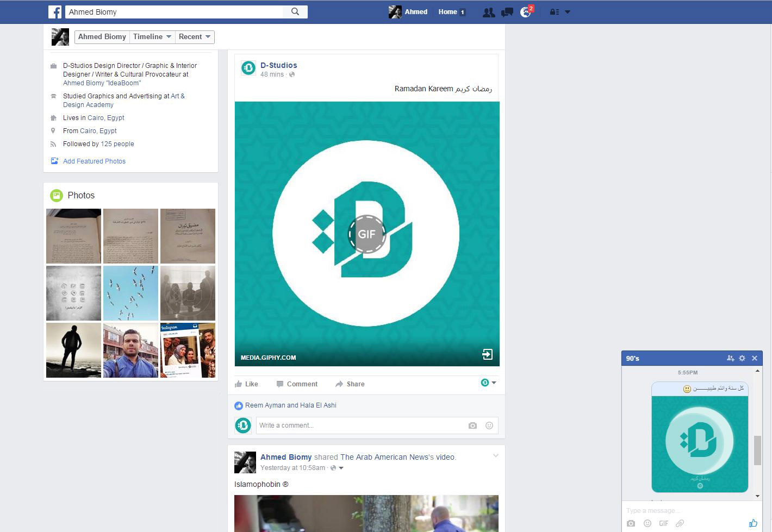Click Ahmed Biomy's avatar on the shared post
This screenshot has height=532, width=772.
(245, 462)
